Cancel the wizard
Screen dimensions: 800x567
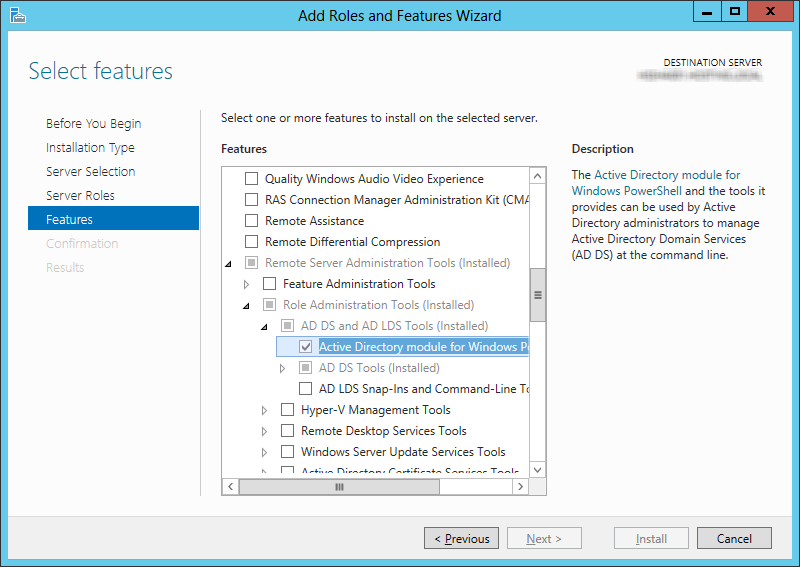pos(734,538)
